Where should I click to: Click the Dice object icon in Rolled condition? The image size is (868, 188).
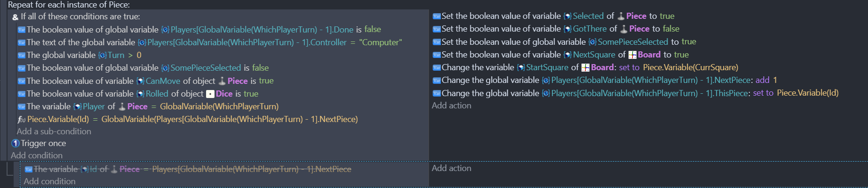click(x=210, y=94)
